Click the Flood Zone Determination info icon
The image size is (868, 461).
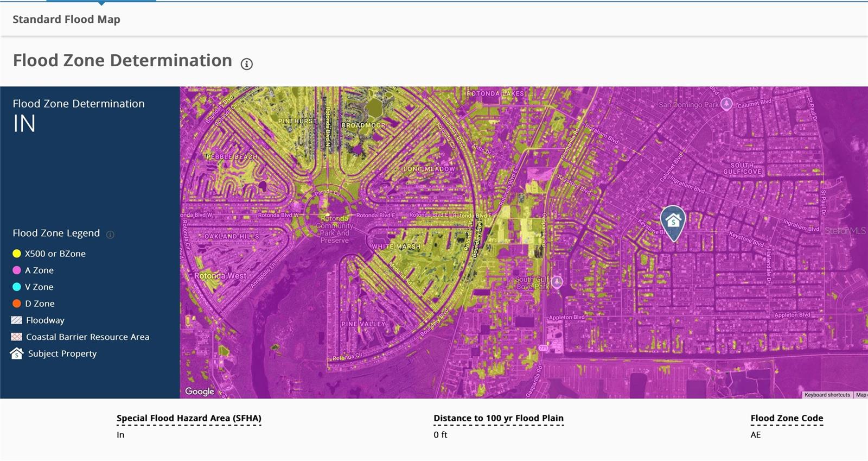coord(247,64)
